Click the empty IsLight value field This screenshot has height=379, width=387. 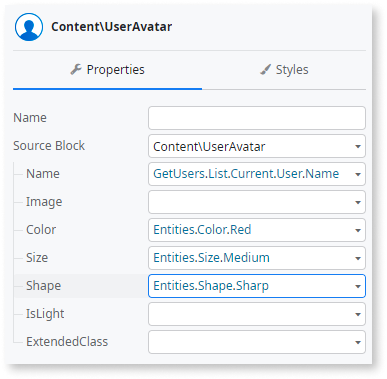click(x=257, y=314)
